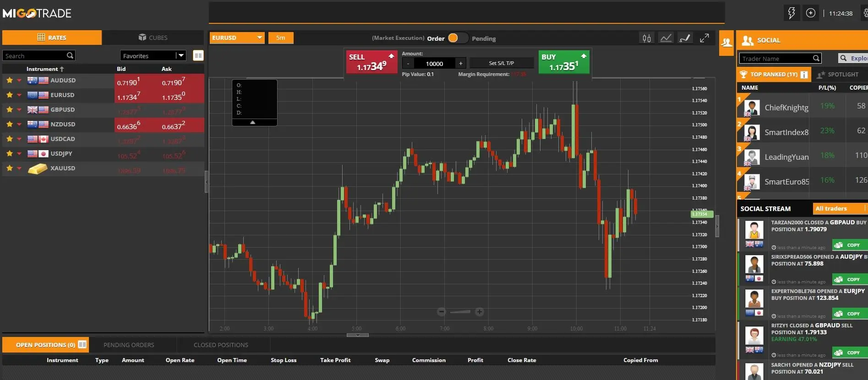Switch to the Spotlight tab

tap(838, 74)
